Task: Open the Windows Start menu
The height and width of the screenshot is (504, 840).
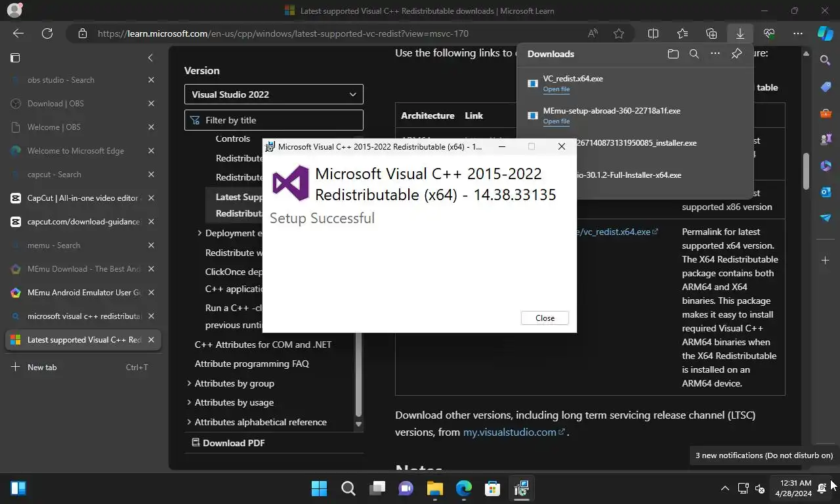Action: (320, 488)
